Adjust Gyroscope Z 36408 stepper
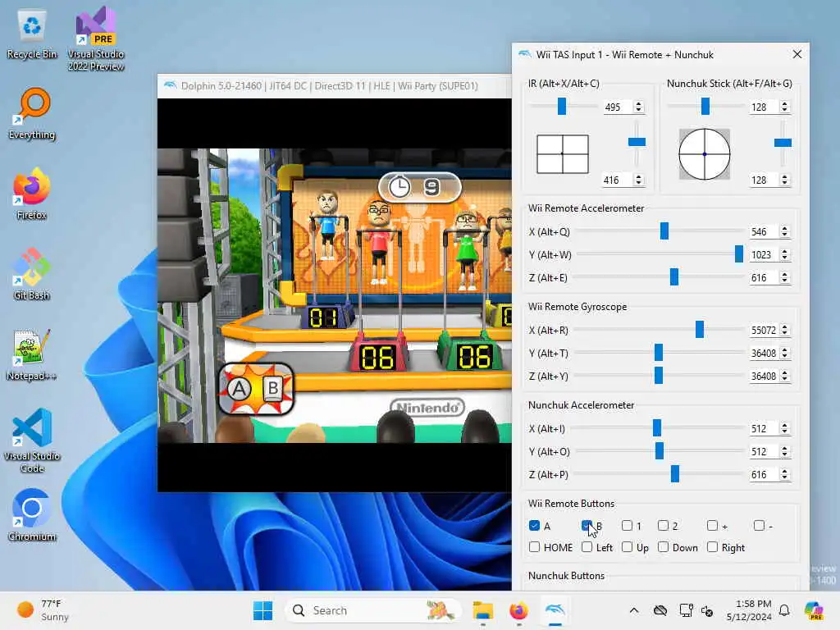Image resolution: width=840 pixels, height=630 pixels. click(784, 376)
